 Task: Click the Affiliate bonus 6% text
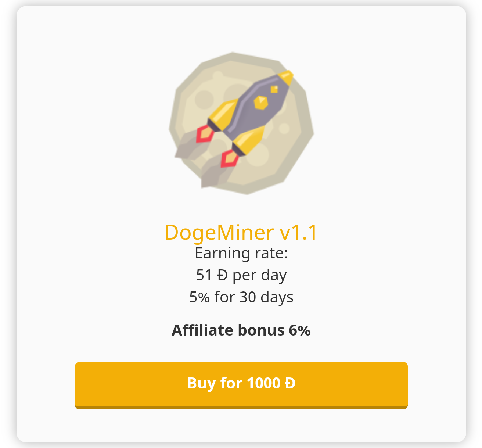click(x=241, y=330)
